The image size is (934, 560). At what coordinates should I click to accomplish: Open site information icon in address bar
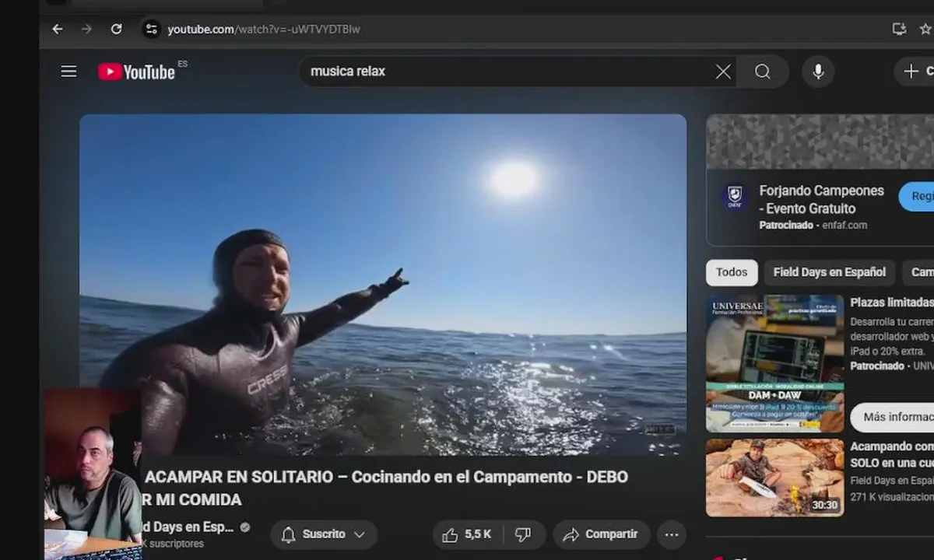[x=151, y=29]
